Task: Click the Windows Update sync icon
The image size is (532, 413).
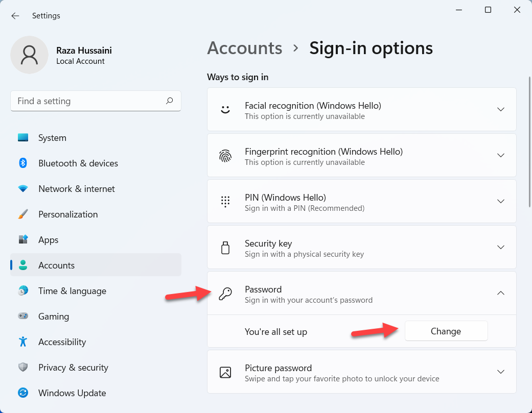Action: tap(23, 393)
